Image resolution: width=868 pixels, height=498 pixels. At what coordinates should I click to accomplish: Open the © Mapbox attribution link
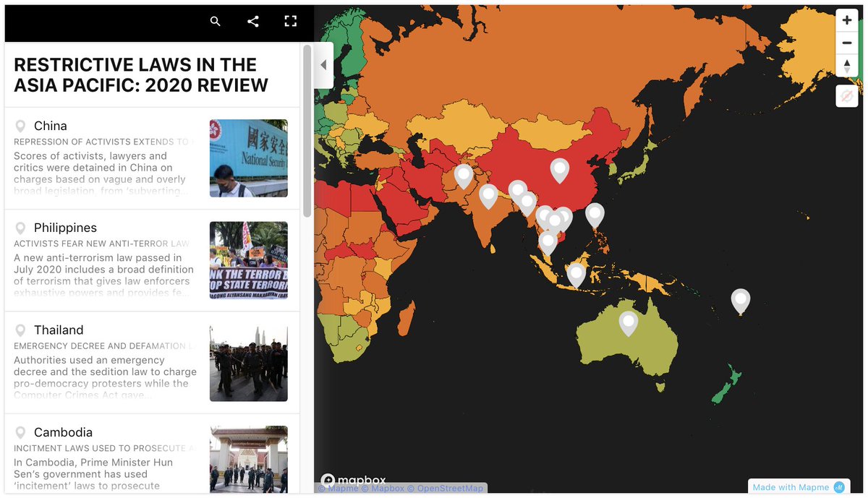pos(383,489)
